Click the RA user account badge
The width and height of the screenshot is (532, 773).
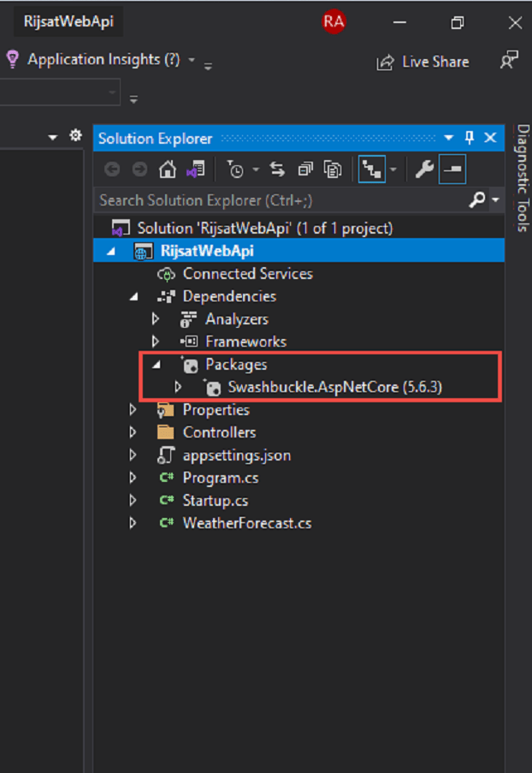pos(334,22)
